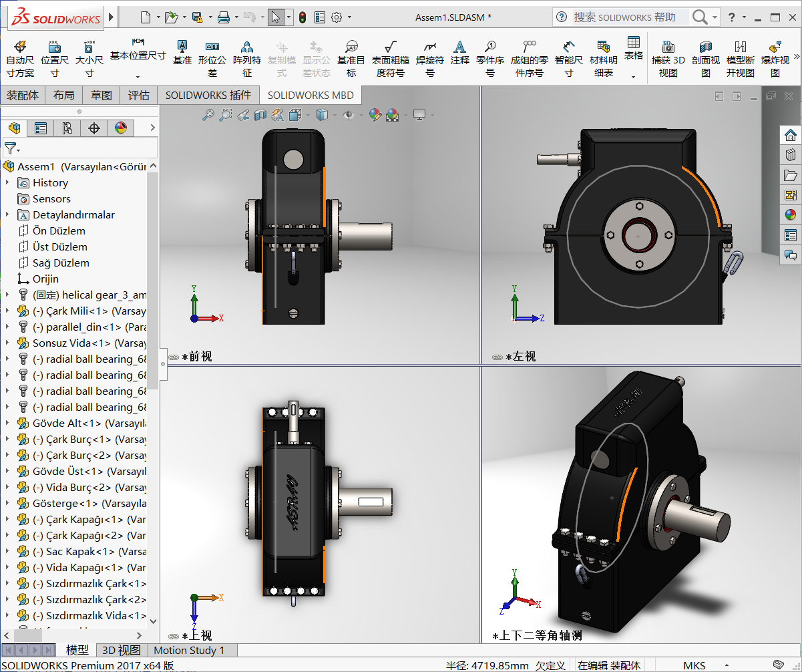Click the Note (注释) annotation tool
This screenshot has width=802, height=672.
pyautogui.click(x=459, y=52)
